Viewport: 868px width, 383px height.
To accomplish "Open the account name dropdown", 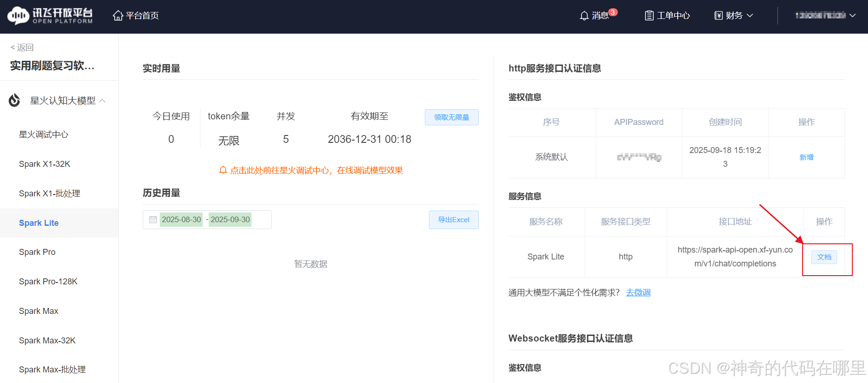I will [x=825, y=15].
